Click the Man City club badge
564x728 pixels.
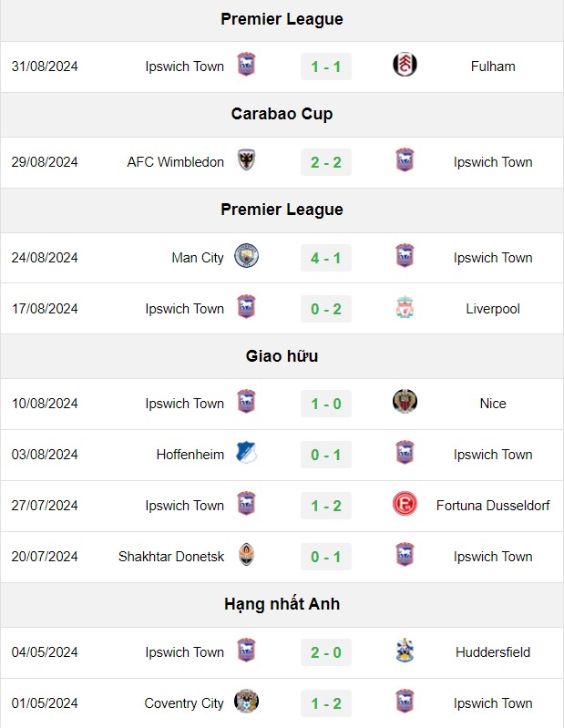[x=246, y=256]
